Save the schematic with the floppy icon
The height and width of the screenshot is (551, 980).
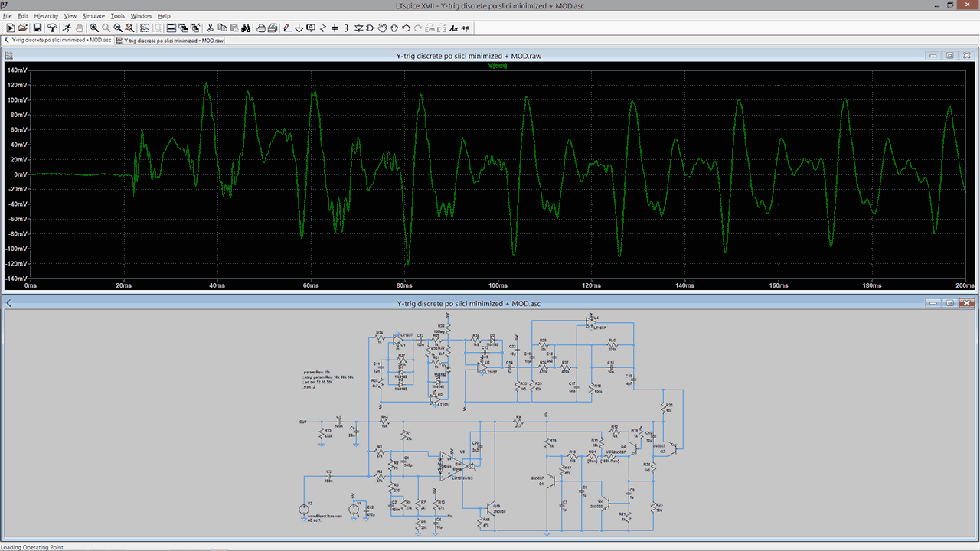pyautogui.click(x=38, y=28)
